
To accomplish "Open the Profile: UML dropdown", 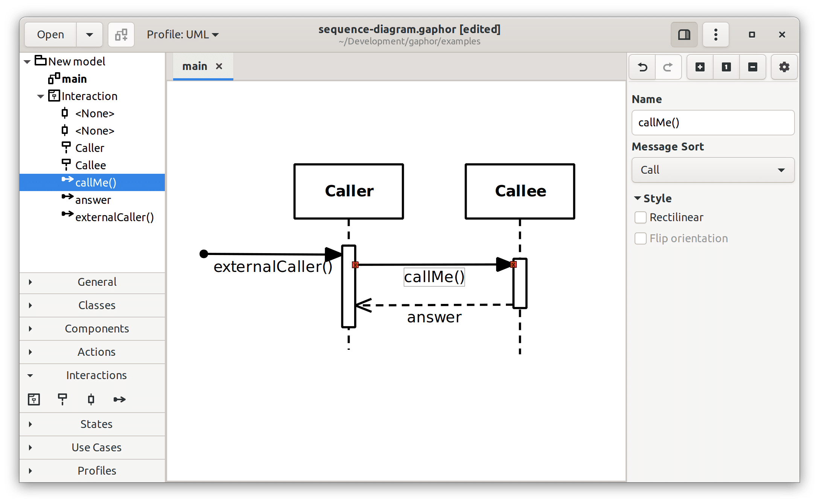I will pyautogui.click(x=183, y=35).
